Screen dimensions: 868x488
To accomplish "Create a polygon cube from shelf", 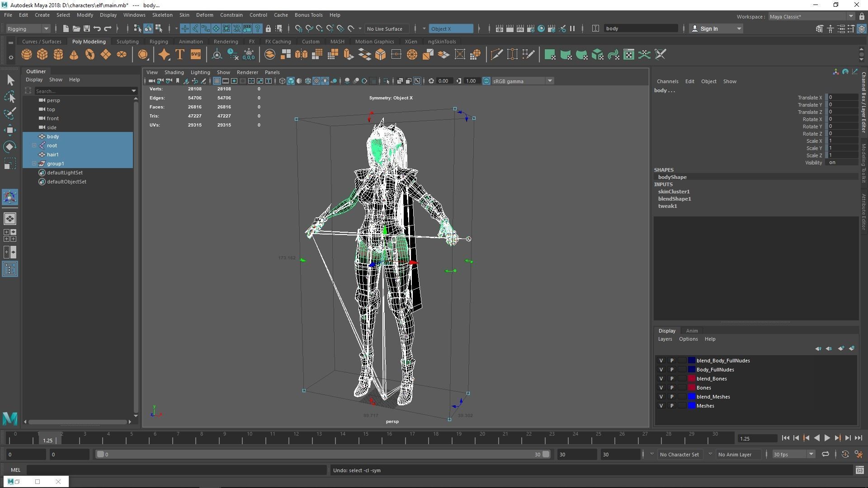I will tap(42, 55).
